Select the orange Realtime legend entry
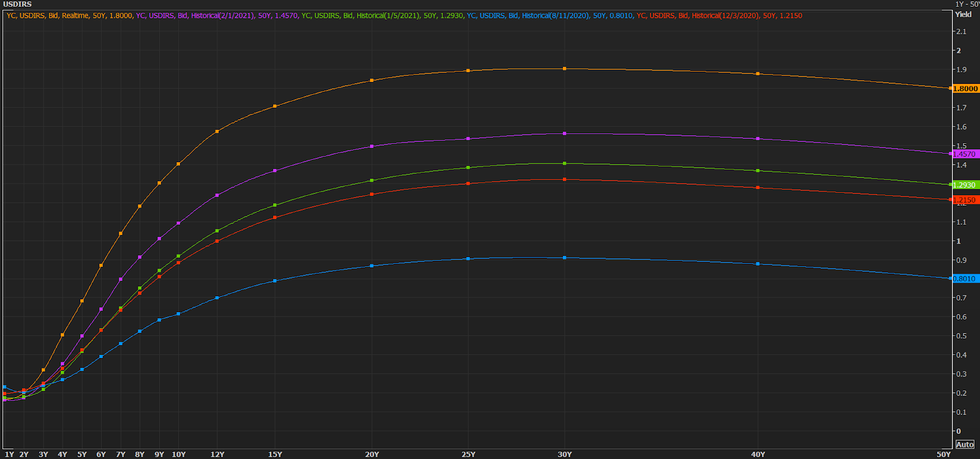 69,15
